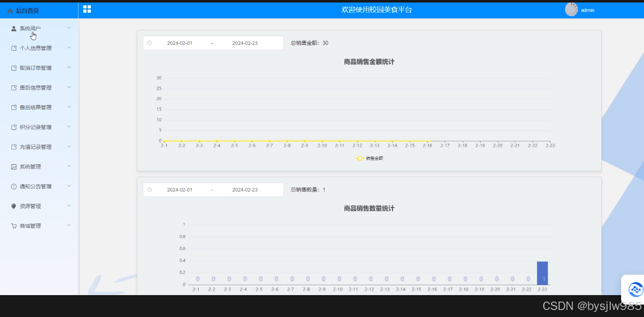Click the clock icon in sales quantity date picker
The image size is (644, 317).
150,190
